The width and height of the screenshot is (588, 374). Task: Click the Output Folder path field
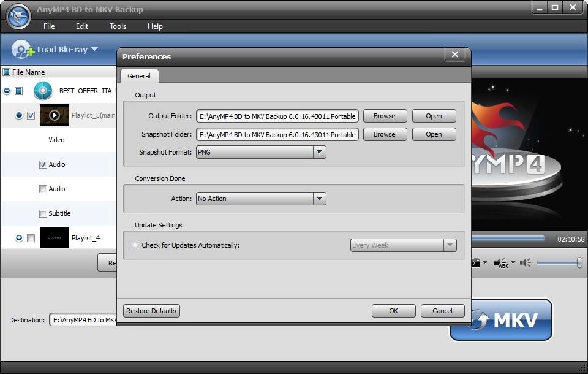(x=277, y=116)
